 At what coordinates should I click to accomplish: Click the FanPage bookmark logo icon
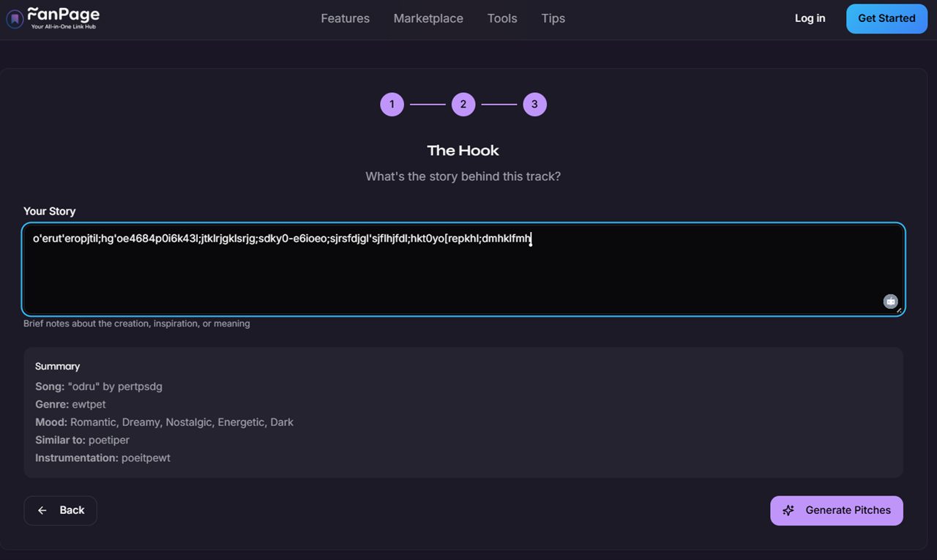click(14, 18)
